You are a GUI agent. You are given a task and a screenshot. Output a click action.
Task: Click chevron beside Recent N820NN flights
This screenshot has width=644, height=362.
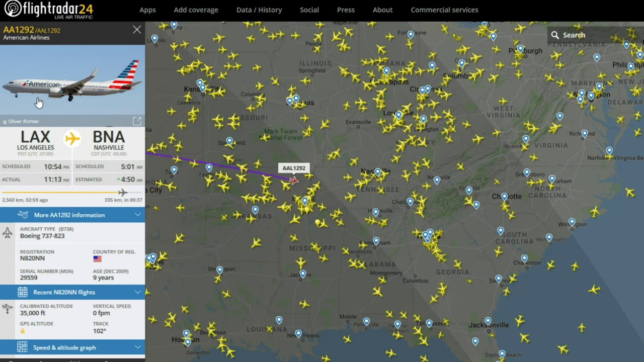pyautogui.click(x=138, y=292)
